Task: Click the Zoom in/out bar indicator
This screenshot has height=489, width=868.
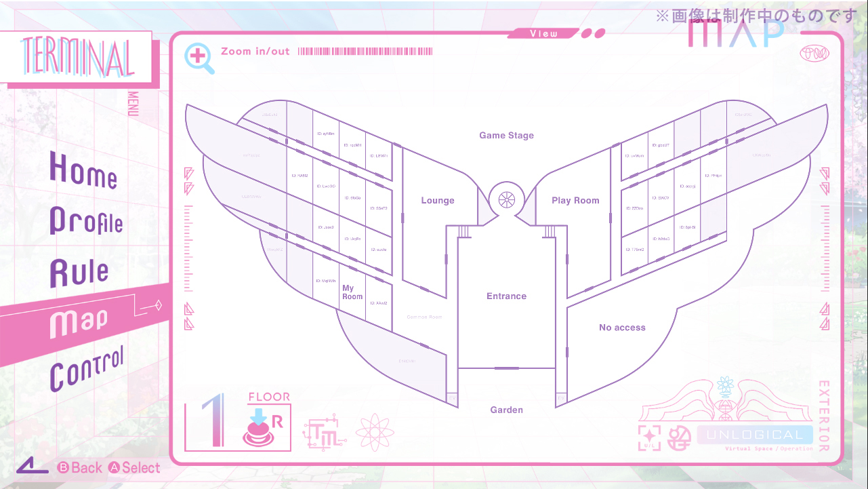Action: pos(365,52)
